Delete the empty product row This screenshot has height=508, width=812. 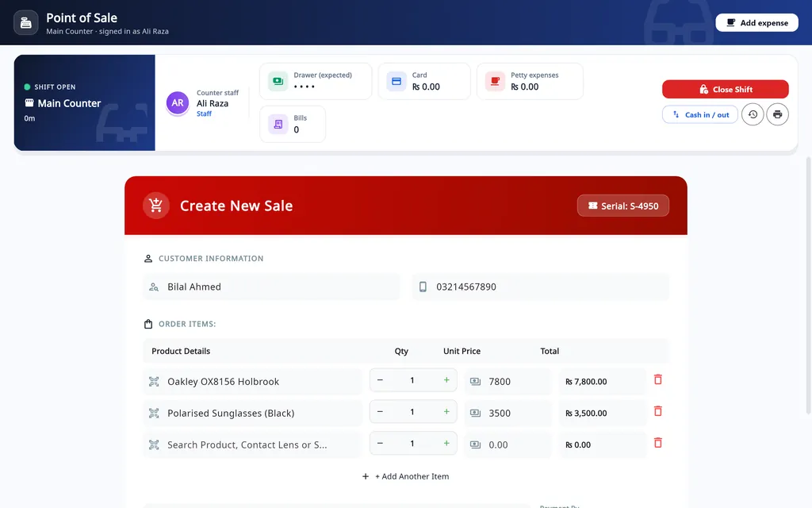click(657, 443)
